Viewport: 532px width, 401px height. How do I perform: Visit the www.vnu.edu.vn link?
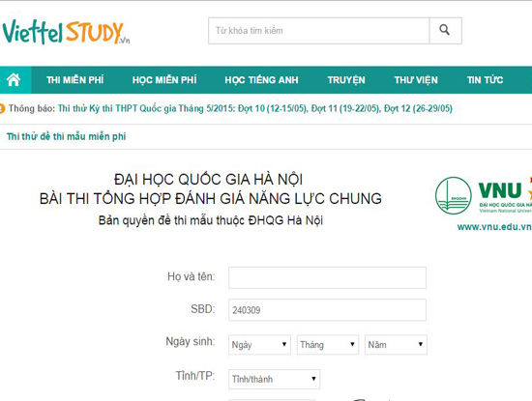coord(494,227)
